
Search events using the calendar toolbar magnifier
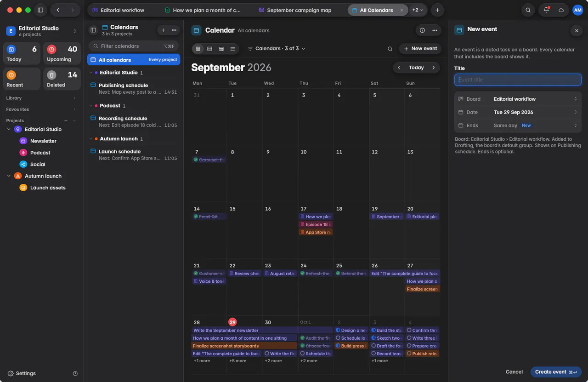coord(390,49)
